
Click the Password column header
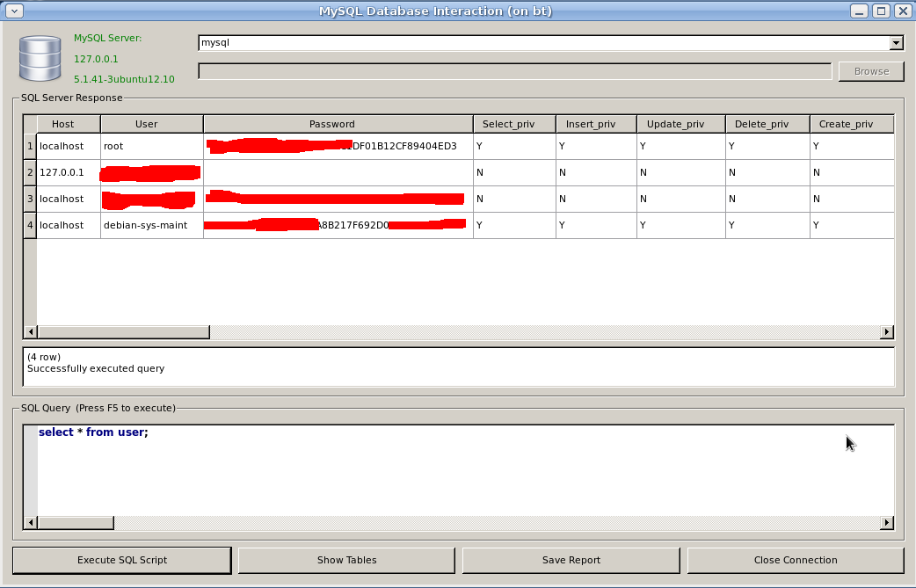pos(331,124)
